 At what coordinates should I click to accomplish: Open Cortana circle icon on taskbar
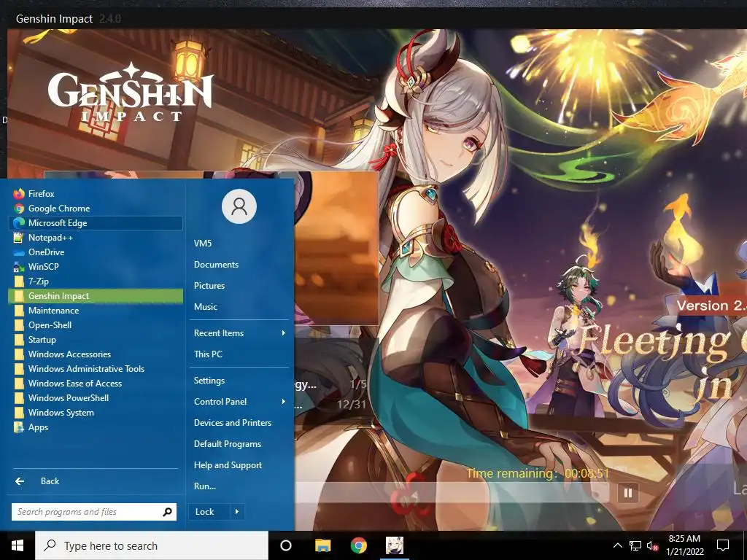coord(286,545)
